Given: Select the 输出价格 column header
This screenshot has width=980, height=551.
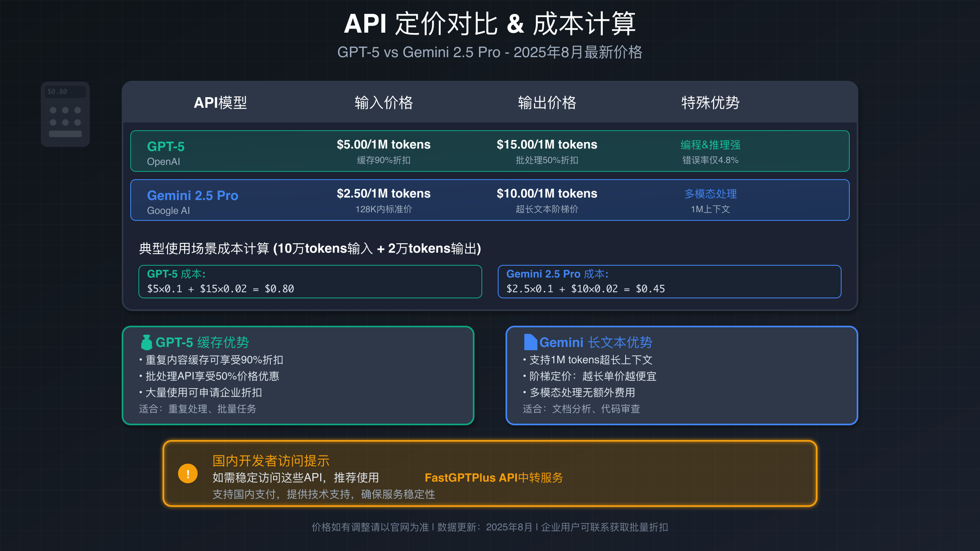Looking at the screenshot, I should (x=547, y=102).
